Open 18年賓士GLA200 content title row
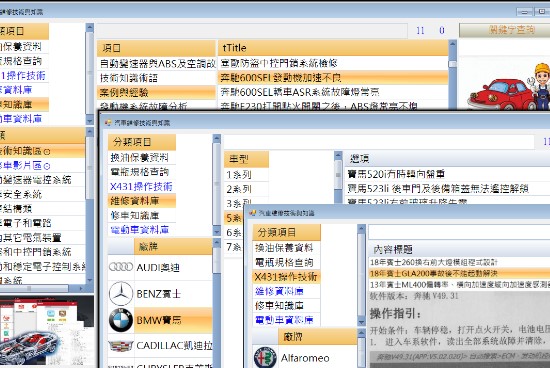The width and height of the screenshot is (550, 368). (459, 273)
